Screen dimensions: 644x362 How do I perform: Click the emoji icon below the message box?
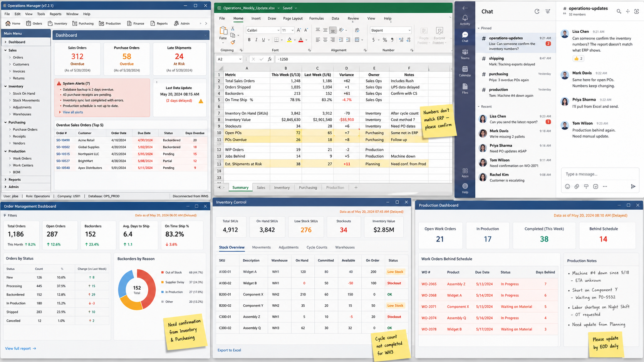(x=567, y=186)
